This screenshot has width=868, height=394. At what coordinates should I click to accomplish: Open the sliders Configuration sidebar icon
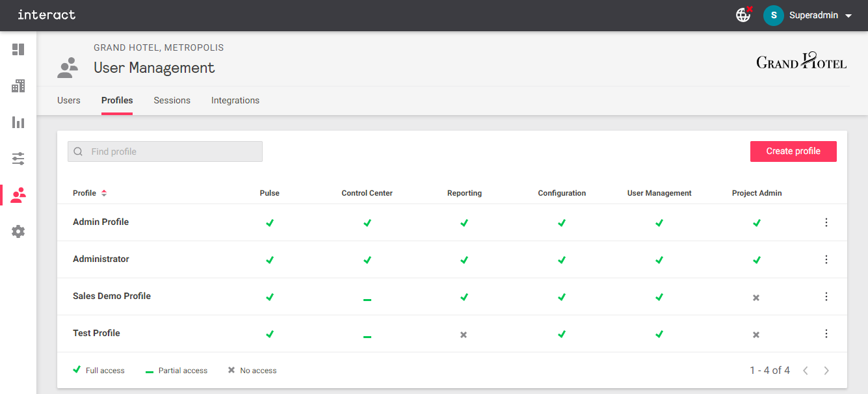(x=18, y=159)
